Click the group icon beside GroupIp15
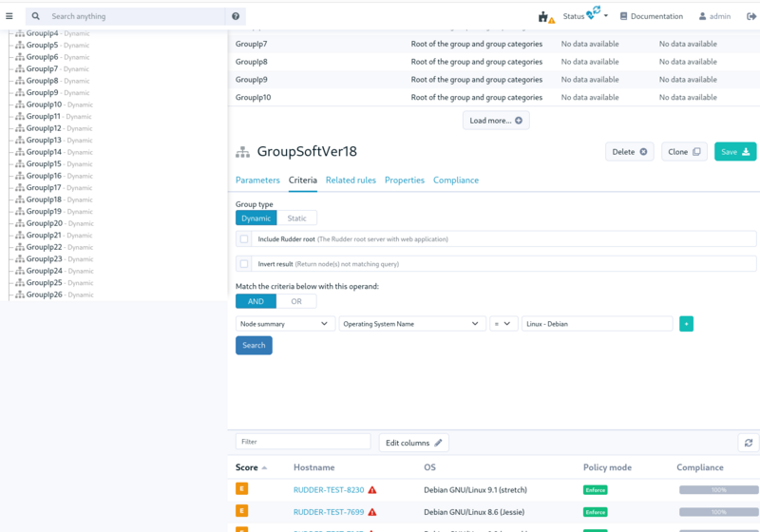 20,163
